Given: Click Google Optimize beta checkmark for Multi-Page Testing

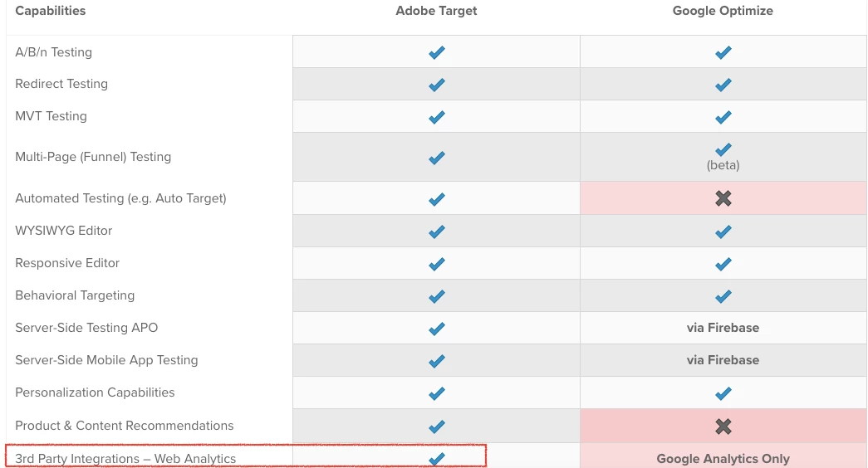Looking at the screenshot, I should click(x=723, y=150).
